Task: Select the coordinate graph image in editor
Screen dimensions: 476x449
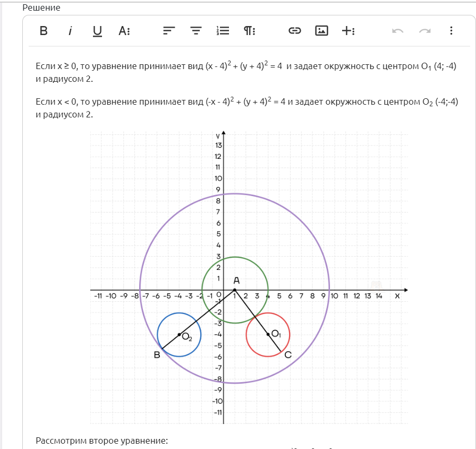Action: [x=249, y=277]
